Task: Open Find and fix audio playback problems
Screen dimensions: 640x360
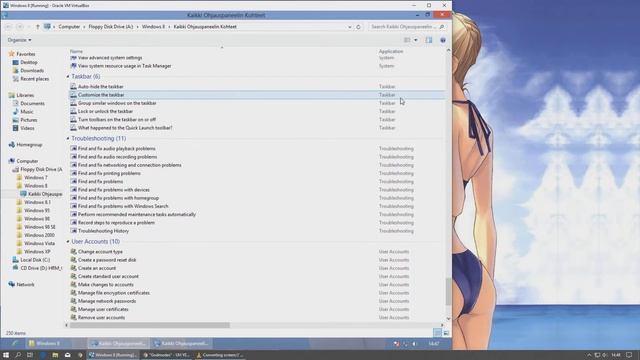Action: [117, 149]
